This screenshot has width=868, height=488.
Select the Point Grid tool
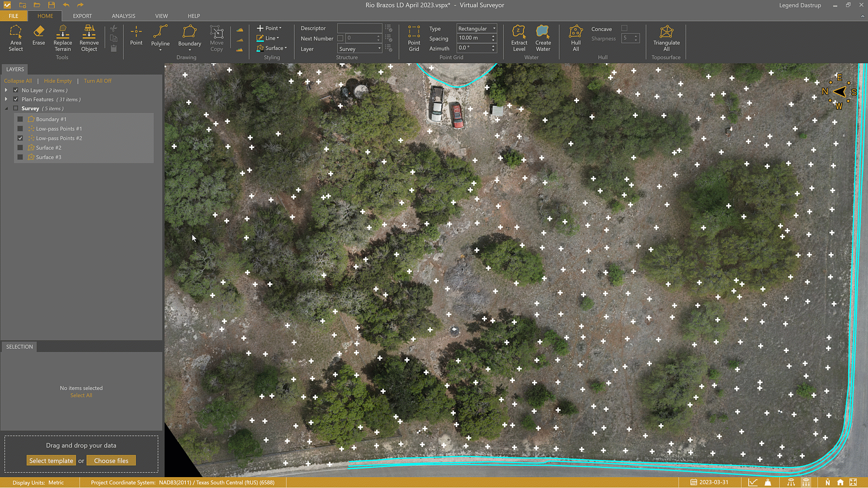414,38
